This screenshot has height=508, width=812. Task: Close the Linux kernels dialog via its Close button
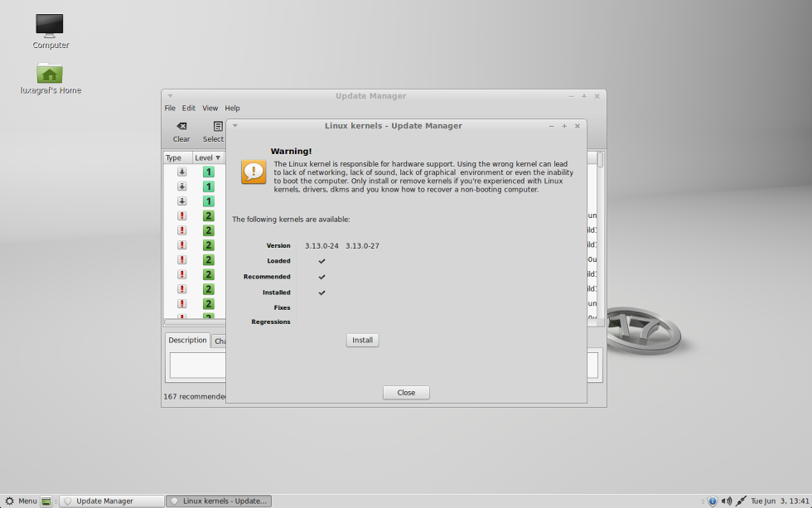pyautogui.click(x=405, y=392)
